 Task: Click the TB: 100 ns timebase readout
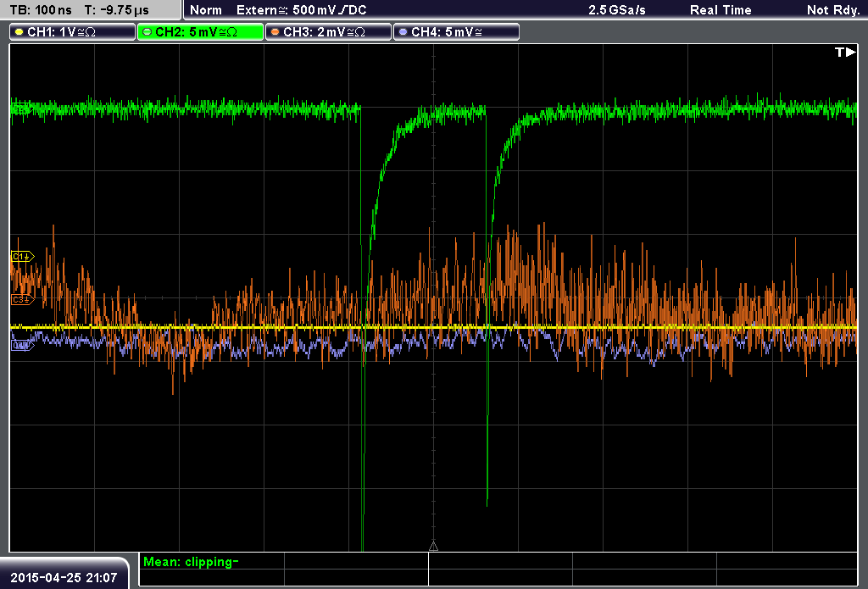pos(41,10)
